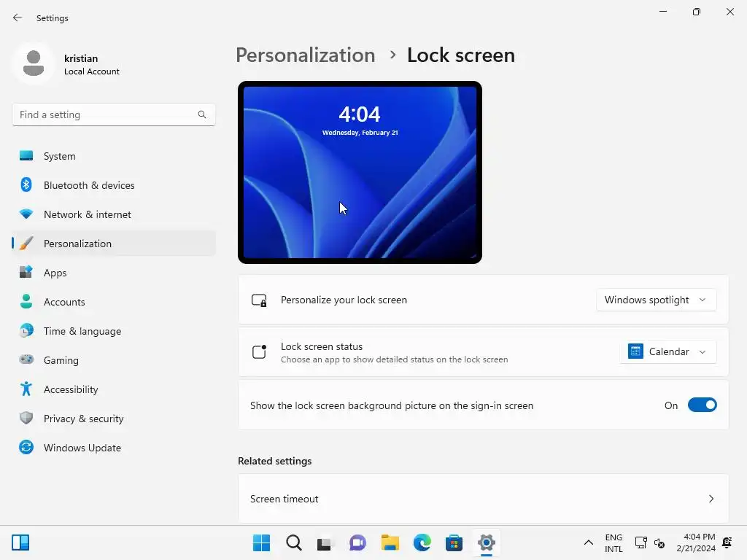Open Chat app from taskbar

click(x=357, y=542)
